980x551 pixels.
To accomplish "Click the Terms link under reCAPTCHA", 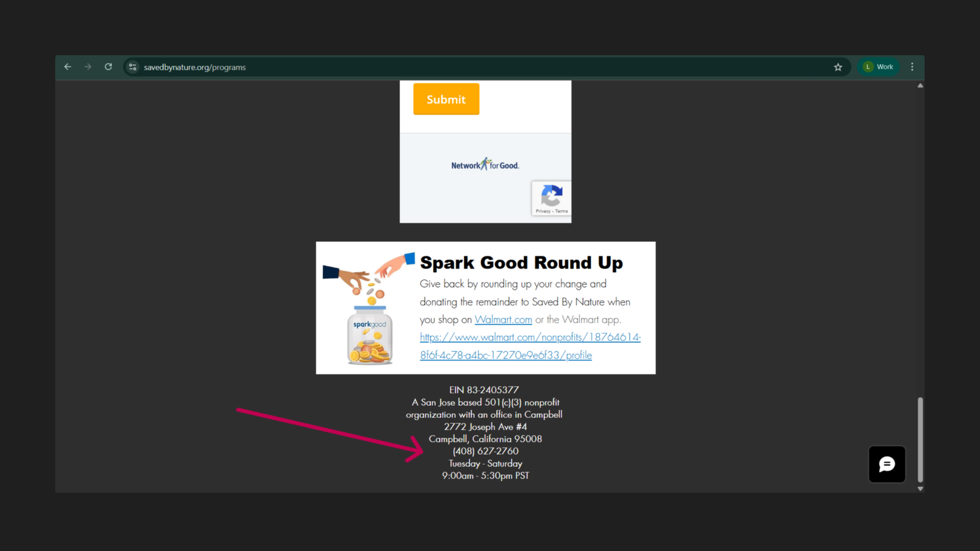I will pos(561,211).
